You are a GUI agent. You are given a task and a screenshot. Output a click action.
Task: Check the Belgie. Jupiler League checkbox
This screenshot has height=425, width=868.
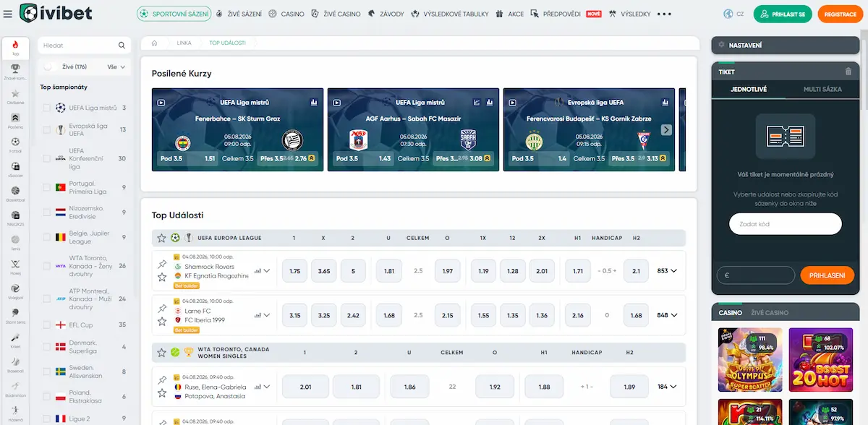point(47,236)
